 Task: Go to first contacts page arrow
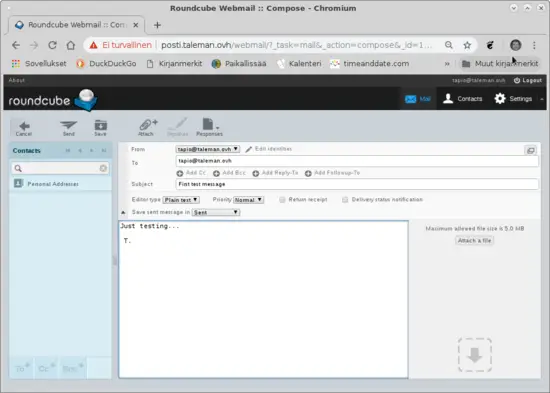[x=68, y=151]
